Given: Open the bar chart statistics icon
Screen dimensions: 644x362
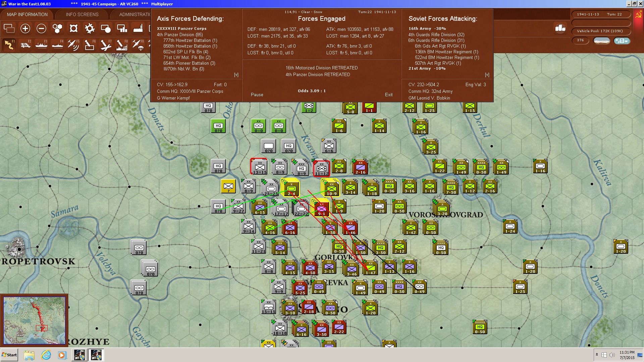Looking at the screenshot, I should coord(560,28).
